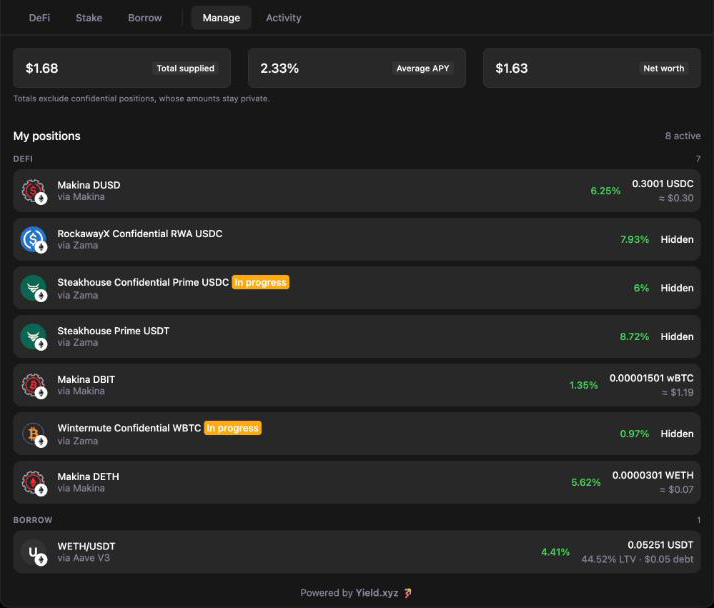This screenshot has height=608, width=714.
Task: Click the WETH/USDT Aave position icon
Action: tap(34, 552)
